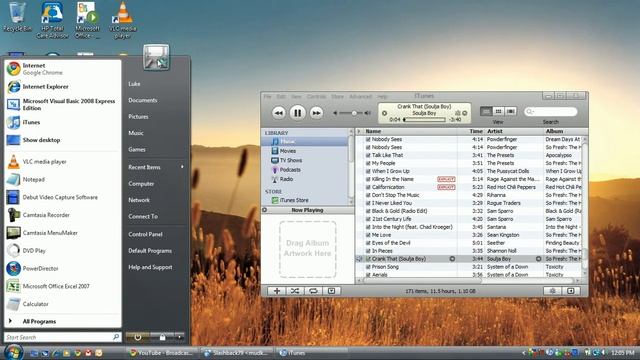Open the iTunes search field dropdown magnifier
The height and width of the screenshot is (360, 640).
tap(530, 111)
